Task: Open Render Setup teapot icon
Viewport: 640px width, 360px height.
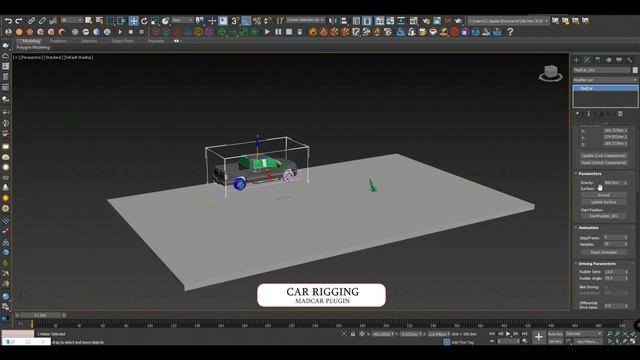Action: coord(426,20)
